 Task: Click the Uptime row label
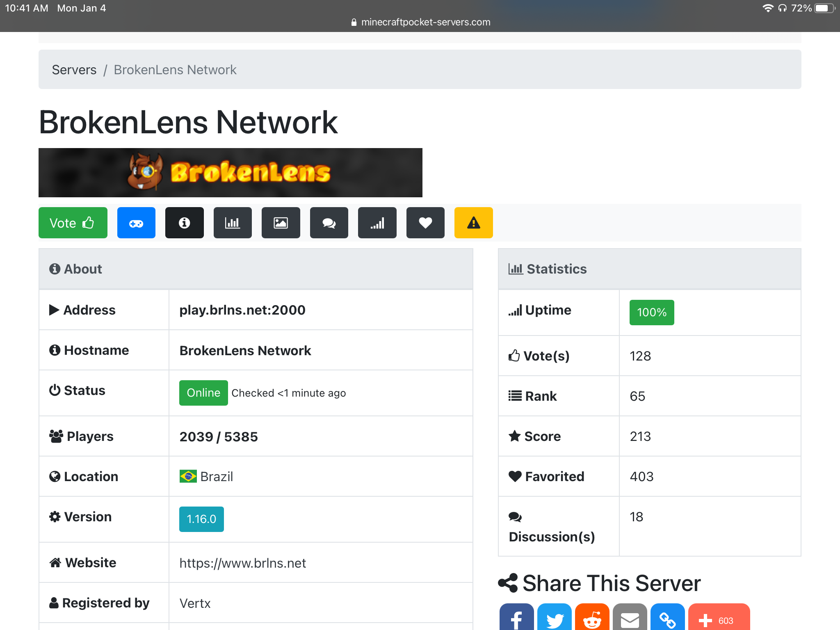coord(540,310)
